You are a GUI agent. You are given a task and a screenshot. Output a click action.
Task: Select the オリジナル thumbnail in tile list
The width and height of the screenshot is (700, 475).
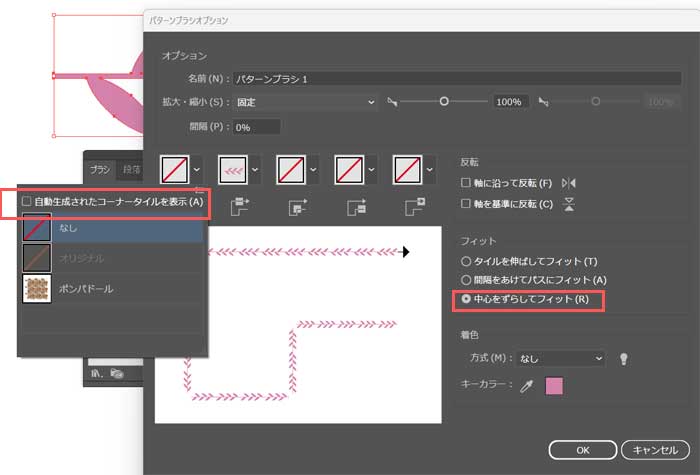pos(37,258)
